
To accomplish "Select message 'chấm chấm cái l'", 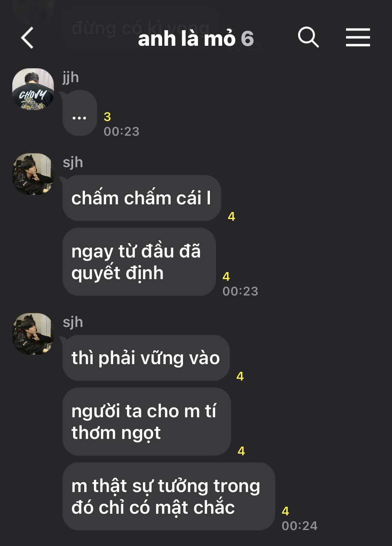I will coord(142,198).
